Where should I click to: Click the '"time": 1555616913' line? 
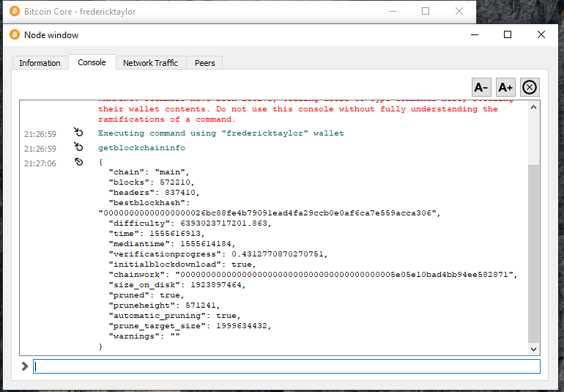tap(157, 234)
